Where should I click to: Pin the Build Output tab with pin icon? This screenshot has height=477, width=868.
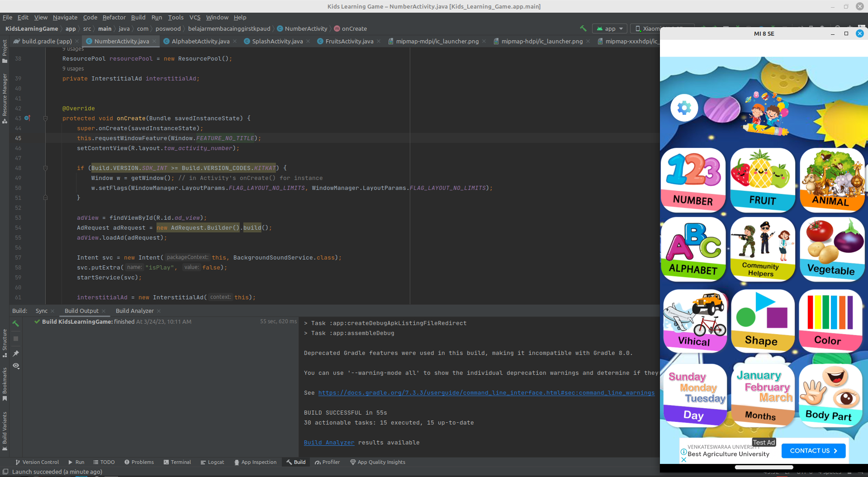pyautogui.click(x=16, y=354)
